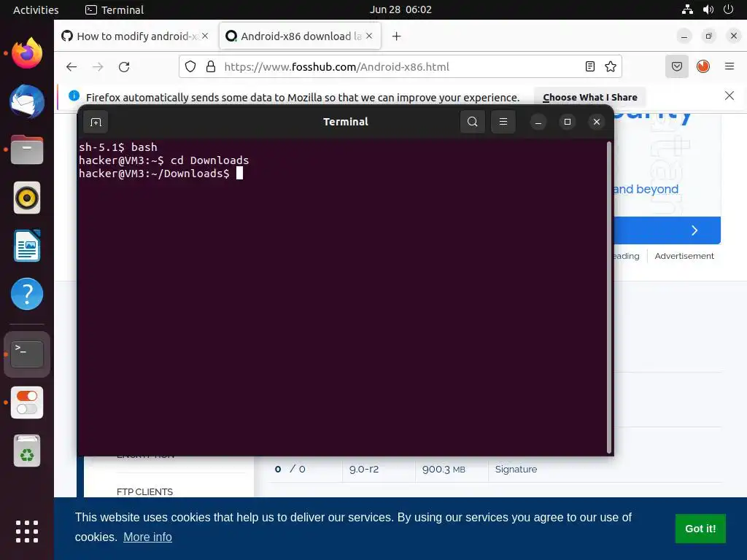Close the Android-x86 download tab
The width and height of the screenshot is (747, 560).
[368, 36]
